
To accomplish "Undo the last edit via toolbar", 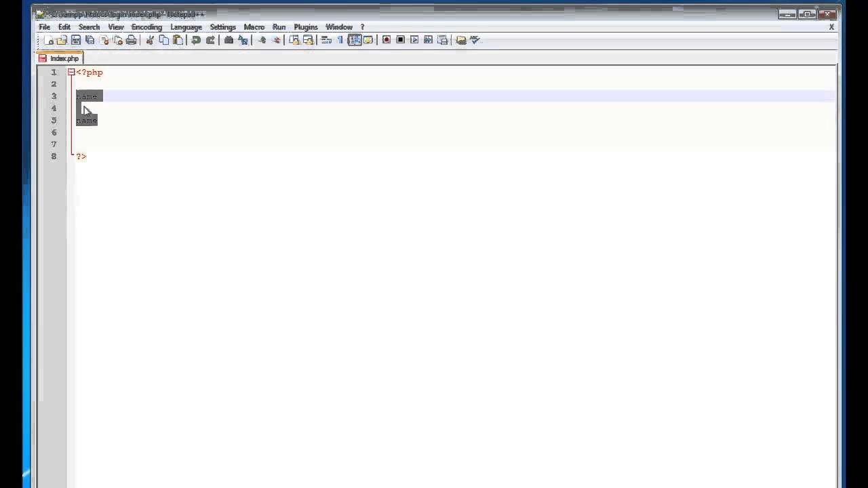I will pyautogui.click(x=196, y=40).
